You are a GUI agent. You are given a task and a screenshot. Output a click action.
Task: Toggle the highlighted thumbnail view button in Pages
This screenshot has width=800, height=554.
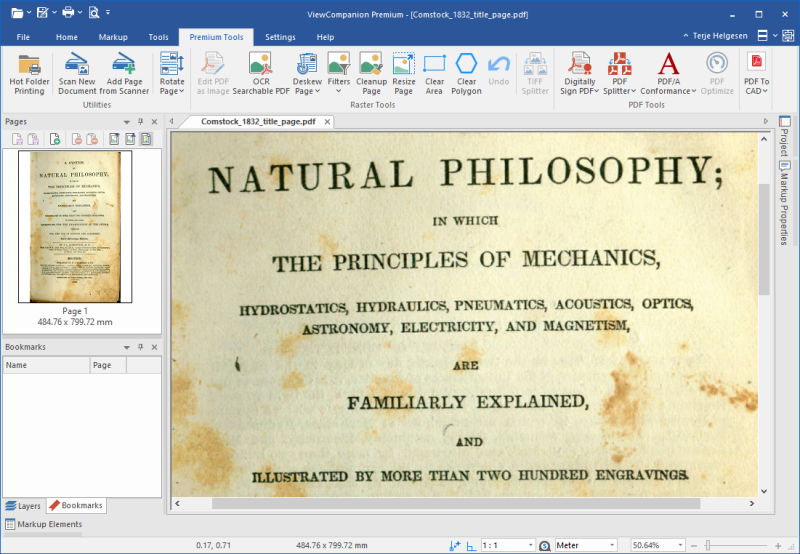click(146, 139)
